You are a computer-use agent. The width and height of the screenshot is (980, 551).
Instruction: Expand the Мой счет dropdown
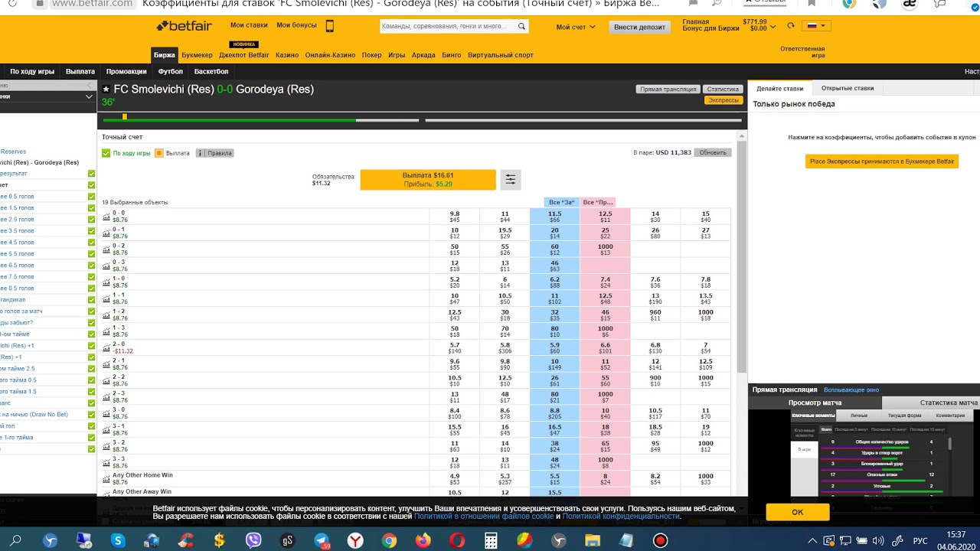pos(576,27)
